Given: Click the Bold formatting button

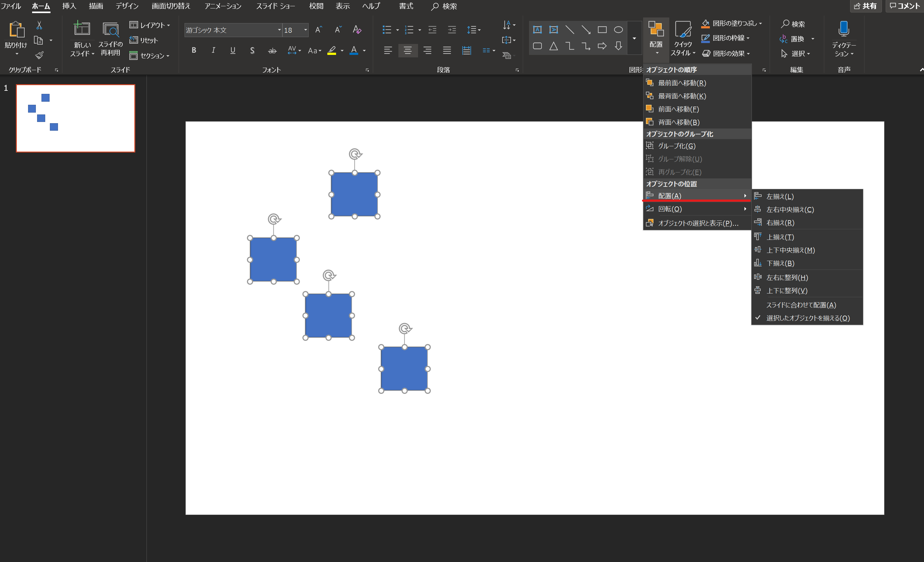Looking at the screenshot, I should (x=194, y=50).
